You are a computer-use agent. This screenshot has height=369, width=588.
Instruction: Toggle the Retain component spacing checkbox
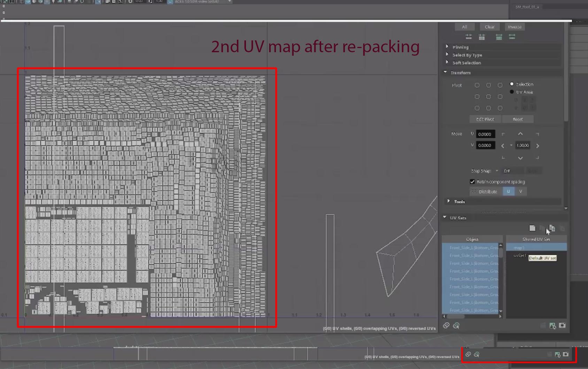pos(472,182)
